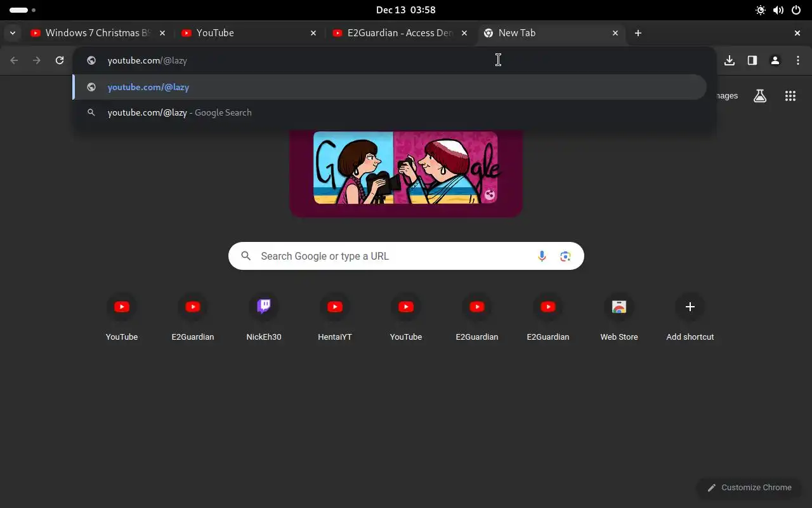Open the profile avatar icon

(775, 60)
